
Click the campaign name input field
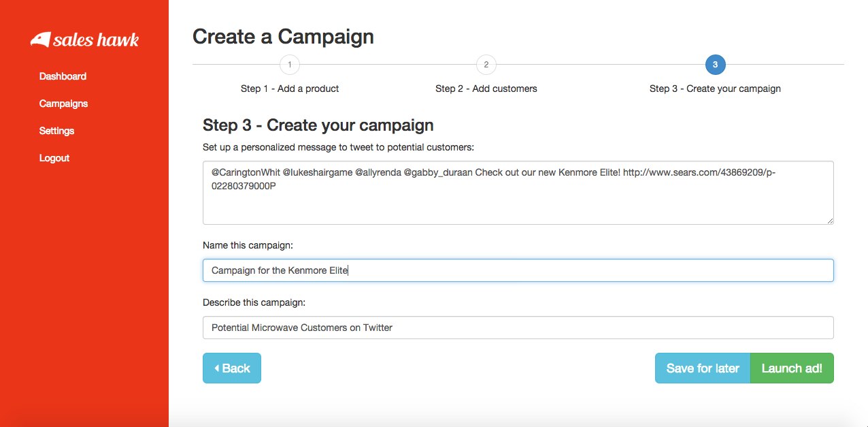tap(518, 270)
